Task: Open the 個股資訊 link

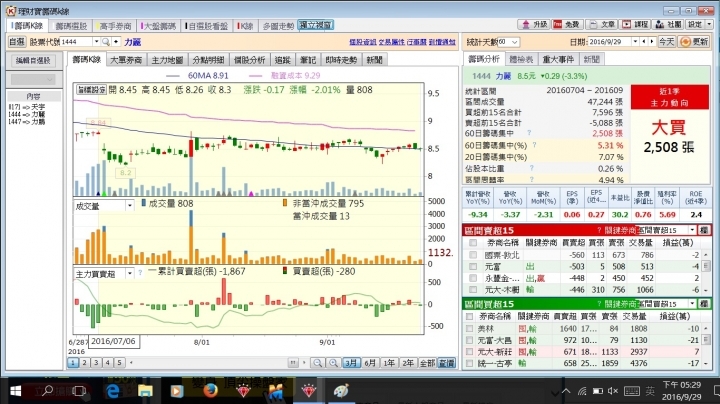Action: click(363, 42)
